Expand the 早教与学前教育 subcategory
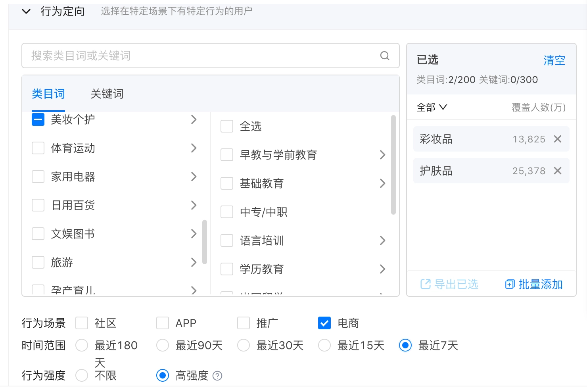 click(382, 155)
